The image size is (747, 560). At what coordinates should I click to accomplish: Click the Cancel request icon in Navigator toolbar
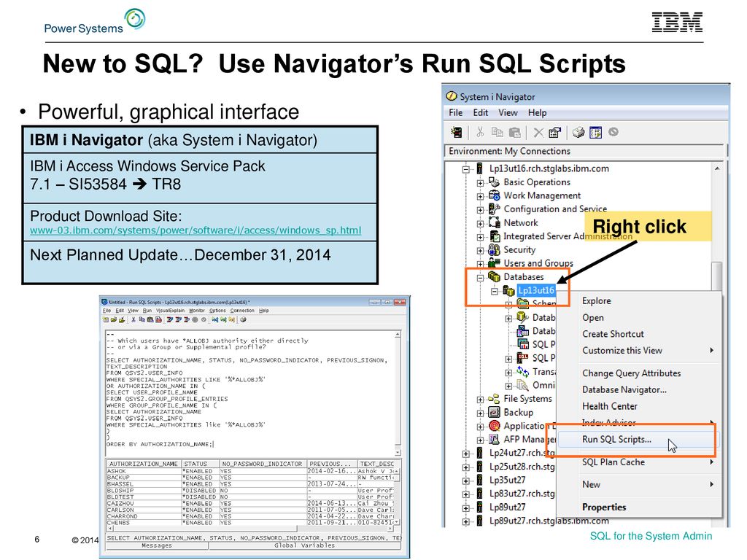click(613, 132)
